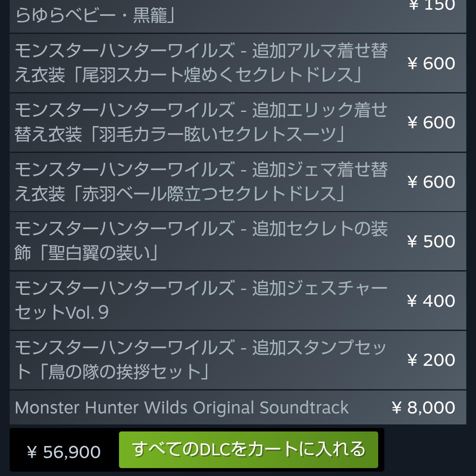Viewport: 476px width, 476px height.
Task: Click the ¥ 600 price for アルマ costume
Action: pos(431,63)
